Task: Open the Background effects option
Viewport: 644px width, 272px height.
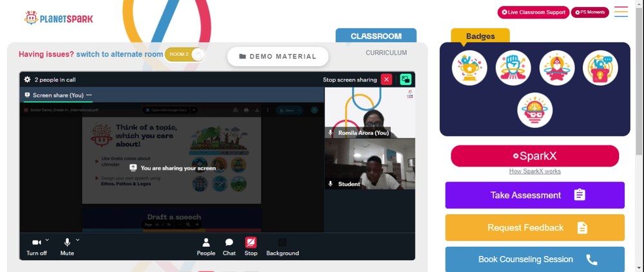Action: (283, 247)
